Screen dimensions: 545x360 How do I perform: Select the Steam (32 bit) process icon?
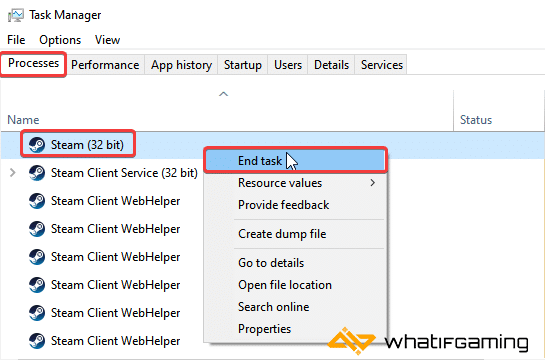pos(37,145)
